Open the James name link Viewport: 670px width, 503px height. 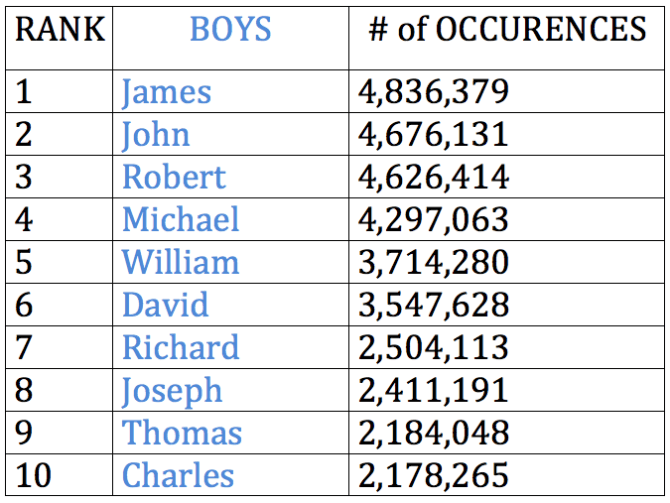coord(167,92)
